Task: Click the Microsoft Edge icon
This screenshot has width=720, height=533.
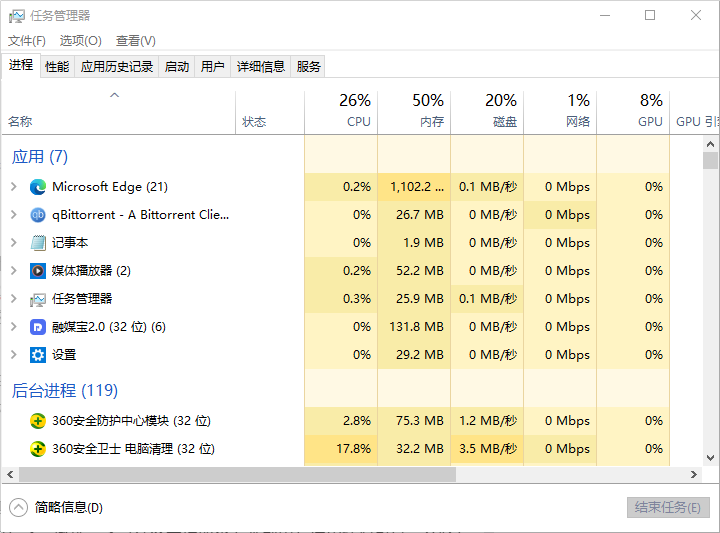Action: coord(38,187)
